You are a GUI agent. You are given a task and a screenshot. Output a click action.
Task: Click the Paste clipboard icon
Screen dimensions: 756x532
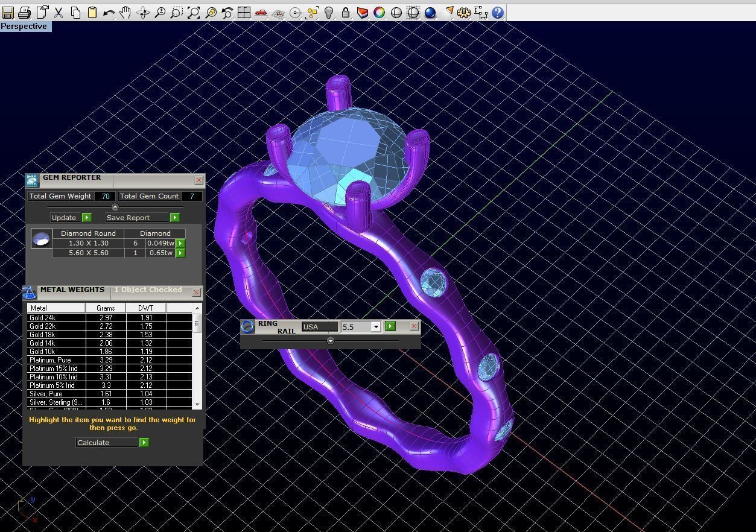[x=92, y=12]
